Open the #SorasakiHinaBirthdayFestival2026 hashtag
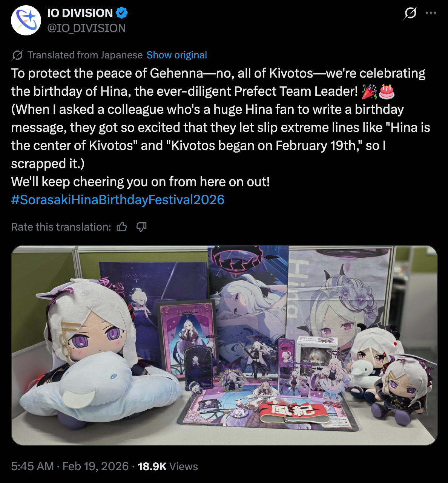Viewport: 448px width, 483px height. [118, 200]
